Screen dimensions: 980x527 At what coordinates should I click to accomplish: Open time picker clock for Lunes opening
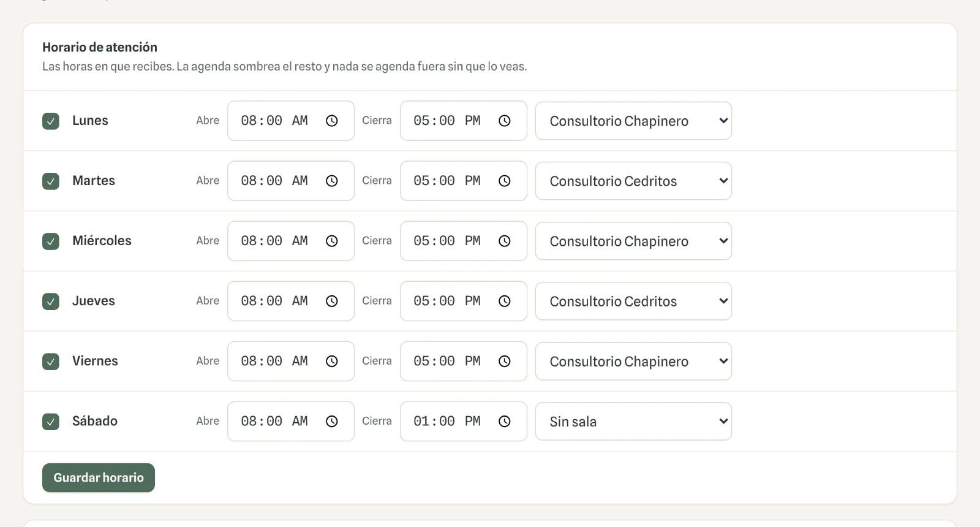(x=331, y=121)
